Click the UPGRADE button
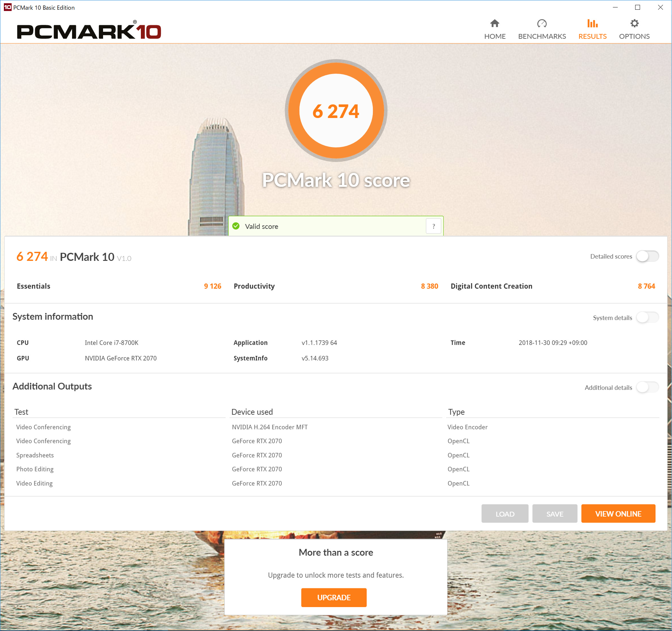672x631 pixels. (334, 597)
